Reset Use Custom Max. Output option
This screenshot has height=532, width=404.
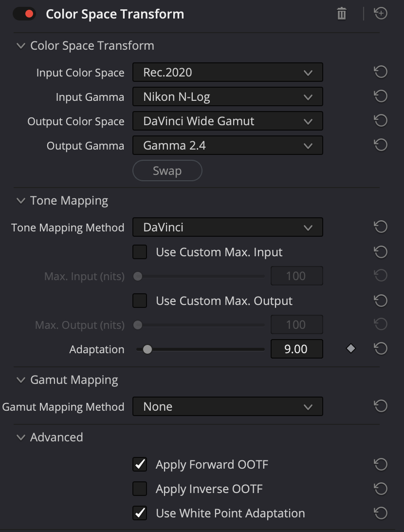click(x=381, y=301)
